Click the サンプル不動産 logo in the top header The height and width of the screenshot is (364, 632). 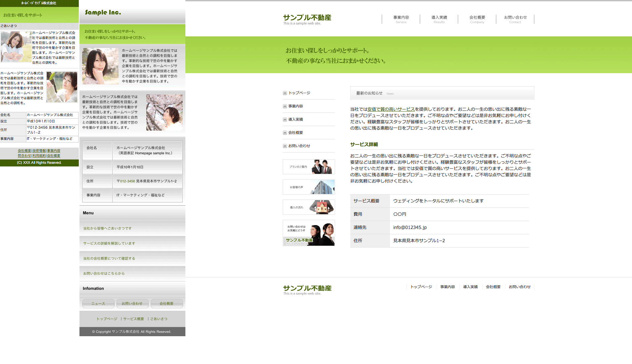307,19
